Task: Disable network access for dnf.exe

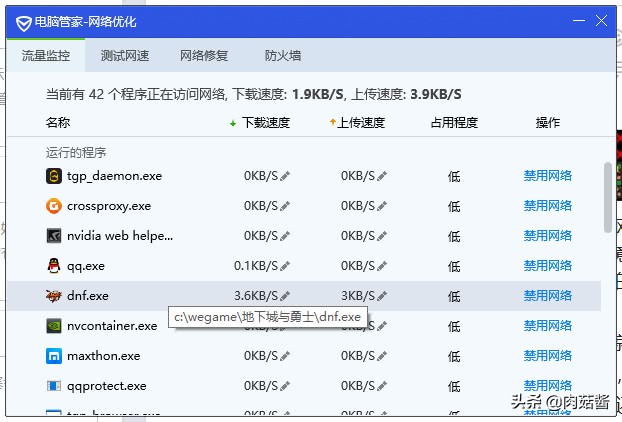Action: (x=547, y=296)
